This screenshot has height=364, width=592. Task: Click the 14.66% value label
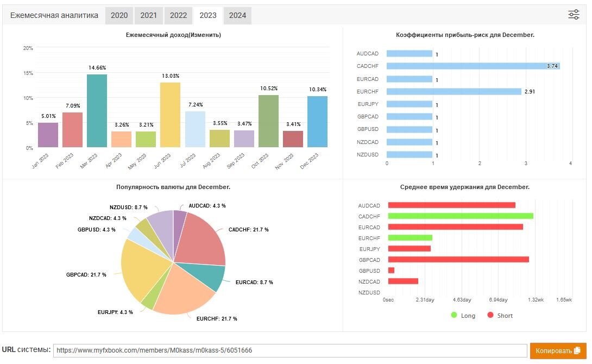[97, 67]
